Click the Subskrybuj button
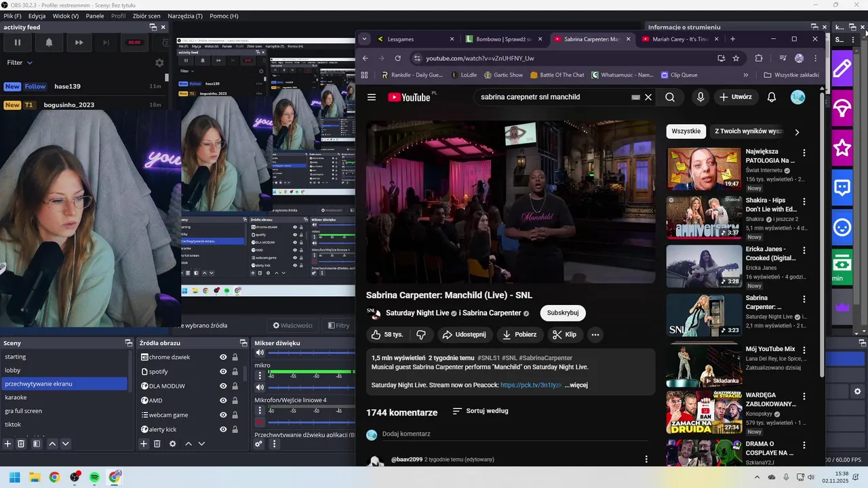868x488 pixels. click(x=563, y=313)
